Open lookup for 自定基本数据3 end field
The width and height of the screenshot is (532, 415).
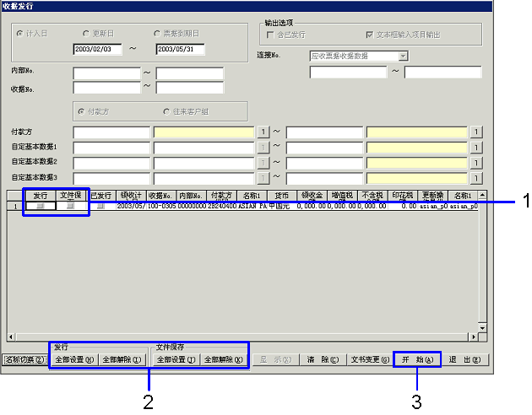[x=475, y=177]
